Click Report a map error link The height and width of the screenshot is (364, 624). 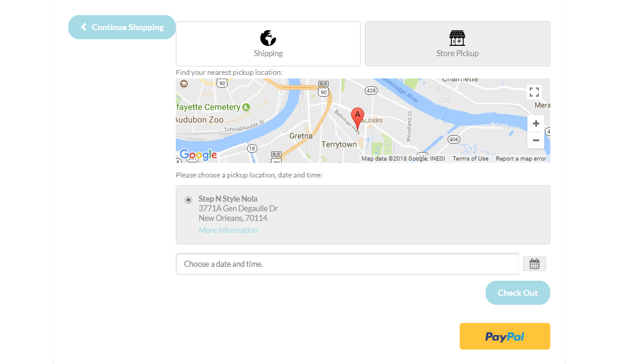[x=521, y=159]
